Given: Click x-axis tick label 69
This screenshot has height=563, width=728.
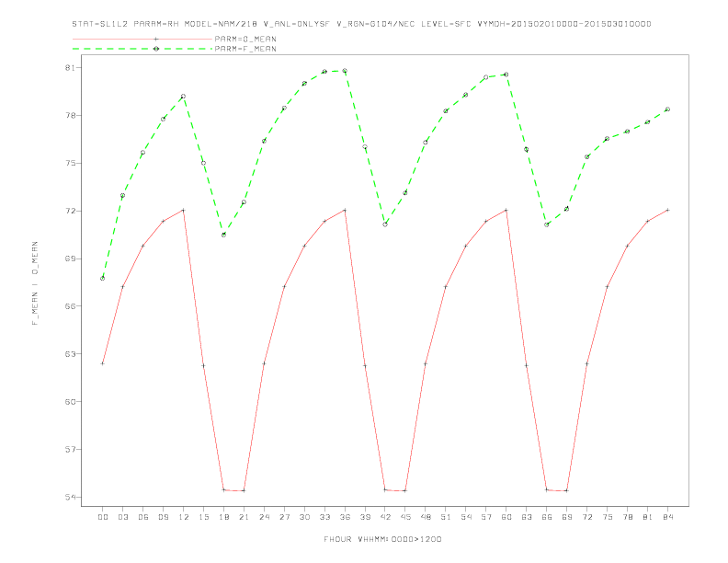Looking at the screenshot, I should [x=567, y=517].
